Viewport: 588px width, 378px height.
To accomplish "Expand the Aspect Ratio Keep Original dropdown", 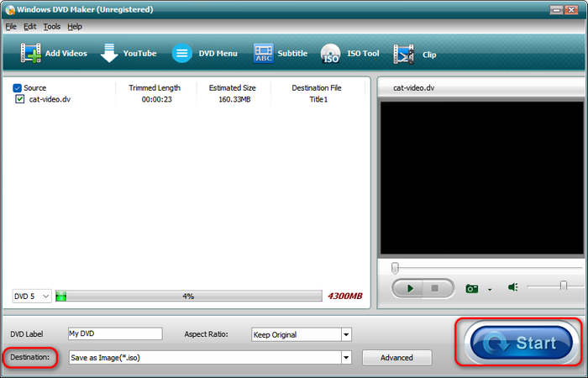I will tap(346, 334).
